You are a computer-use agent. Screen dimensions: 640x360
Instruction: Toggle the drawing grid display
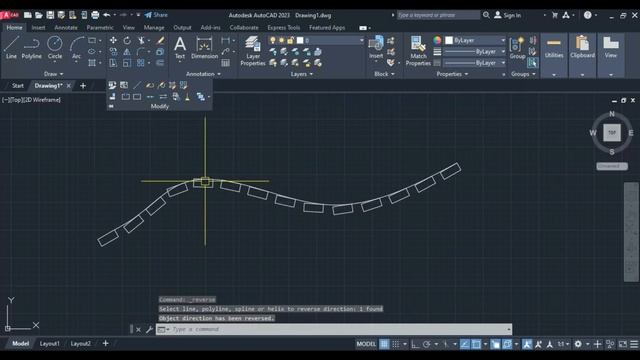click(x=384, y=344)
